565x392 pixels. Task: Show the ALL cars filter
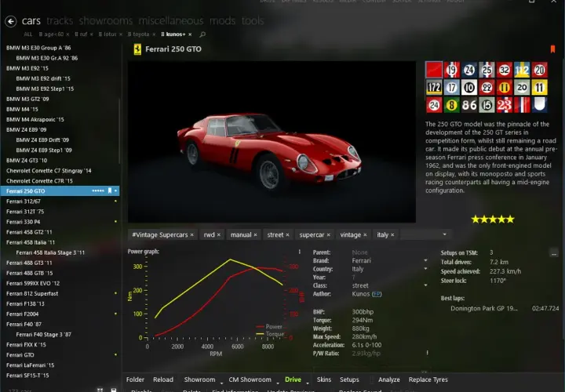coord(27,34)
